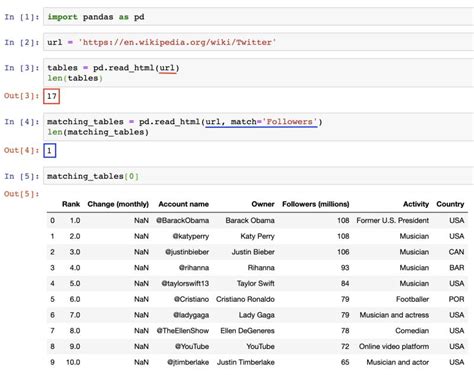Click the '@rihanna' cell
Screen dimensions: 474x375
[194, 268]
